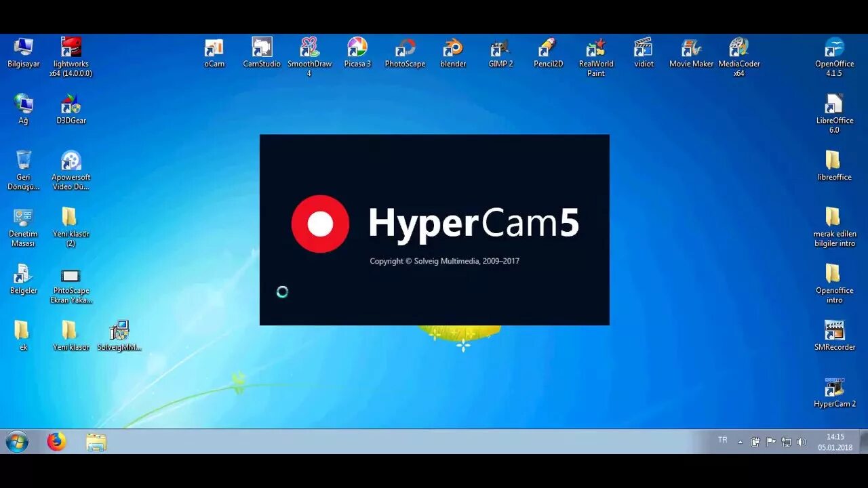Click the D3DGear desktop shortcut
Screen dimensions: 868x488
(71, 109)
